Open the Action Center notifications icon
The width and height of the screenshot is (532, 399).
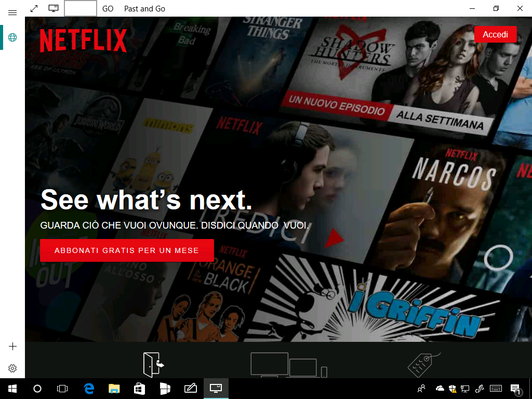[x=515, y=389]
